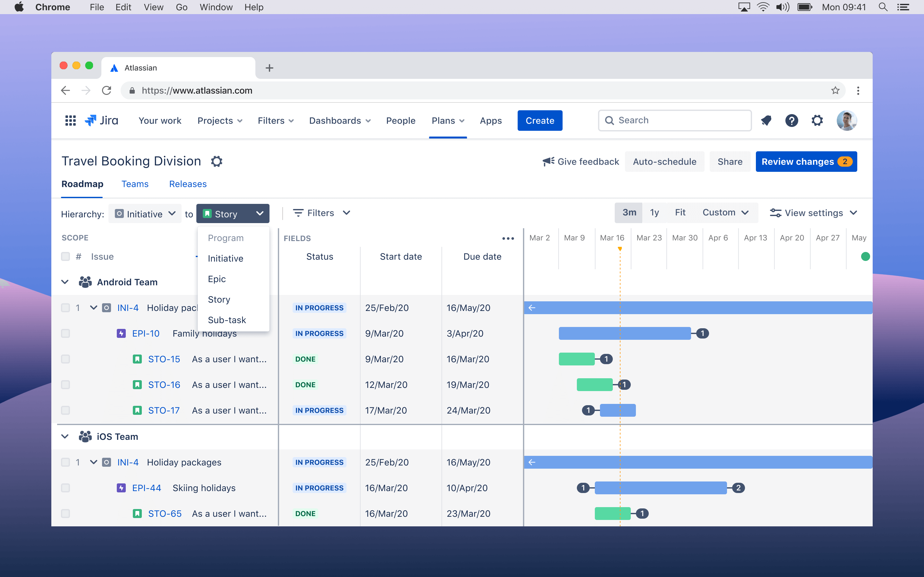Switch to the Releases tab
924x577 pixels.
tap(187, 184)
